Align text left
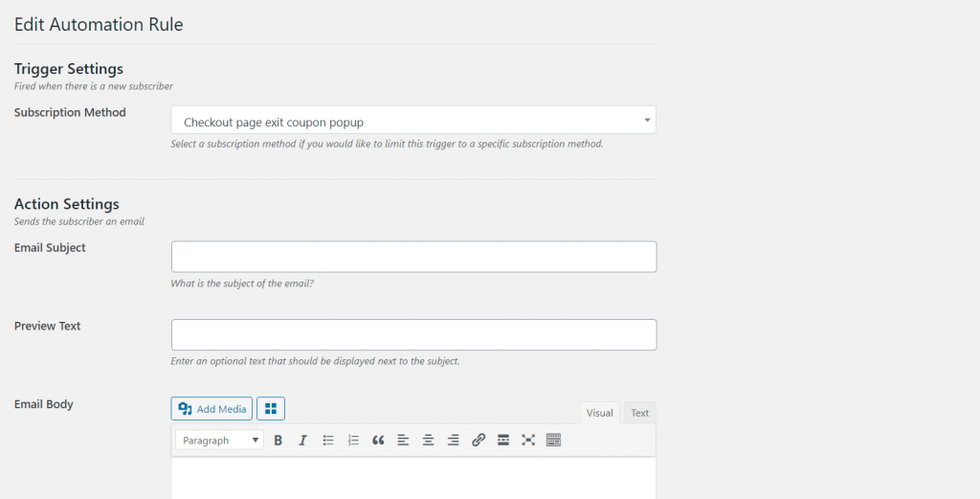This screenshot has width=980, height=499. coord(403,441)
